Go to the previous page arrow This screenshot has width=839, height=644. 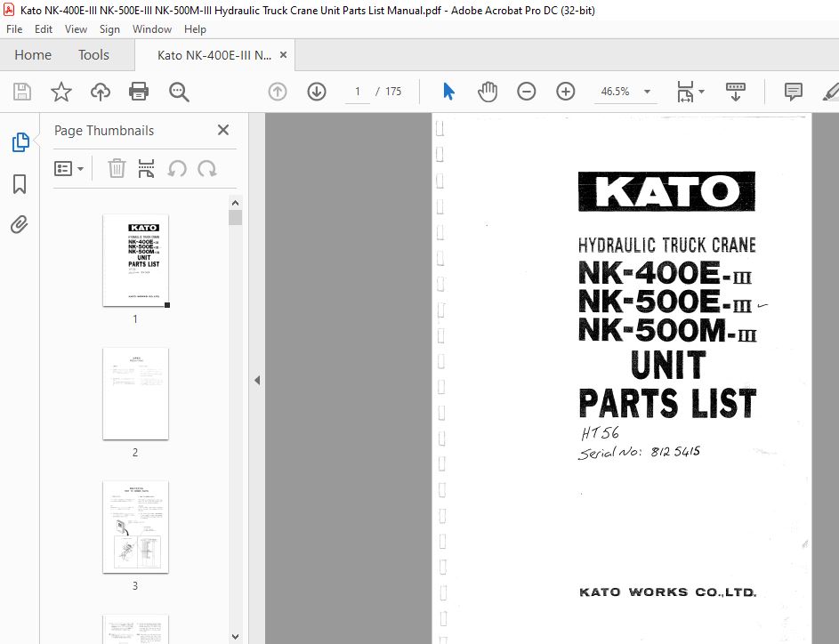pyautogui.click(x=278, y=92)
